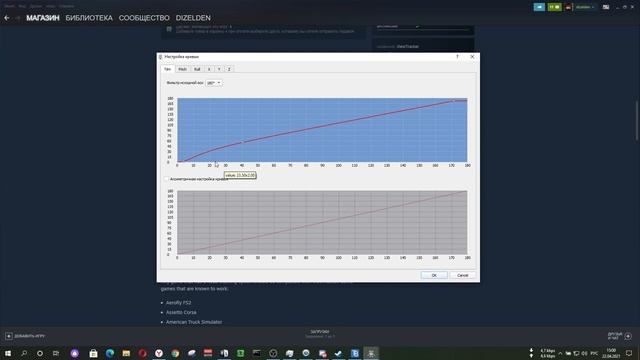Confirm with the OK button
This screenshot has width=640, height=360.
434,275
